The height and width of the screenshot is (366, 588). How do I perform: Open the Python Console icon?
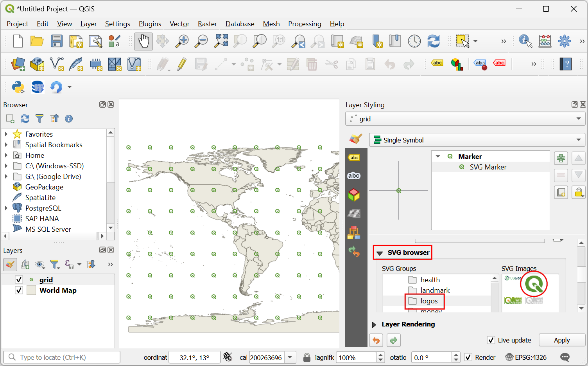(18, 87)
